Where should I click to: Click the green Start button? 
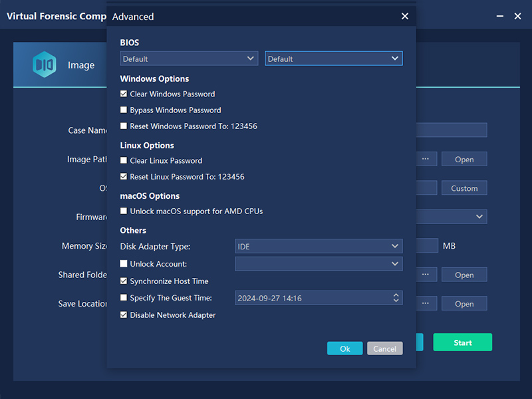(462, 342)
